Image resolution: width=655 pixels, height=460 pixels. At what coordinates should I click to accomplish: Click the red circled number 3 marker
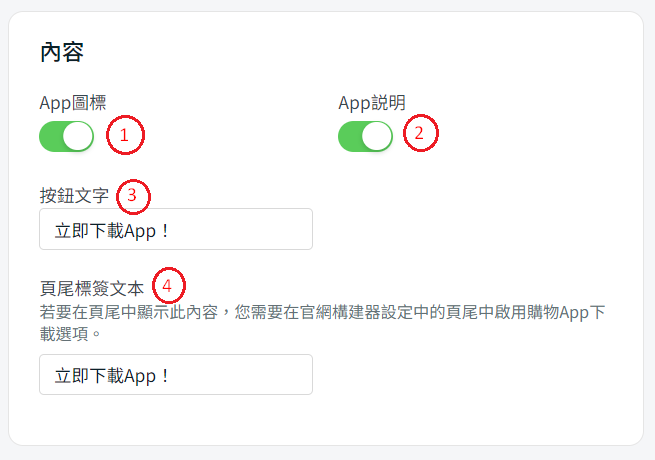pos(133,197)
